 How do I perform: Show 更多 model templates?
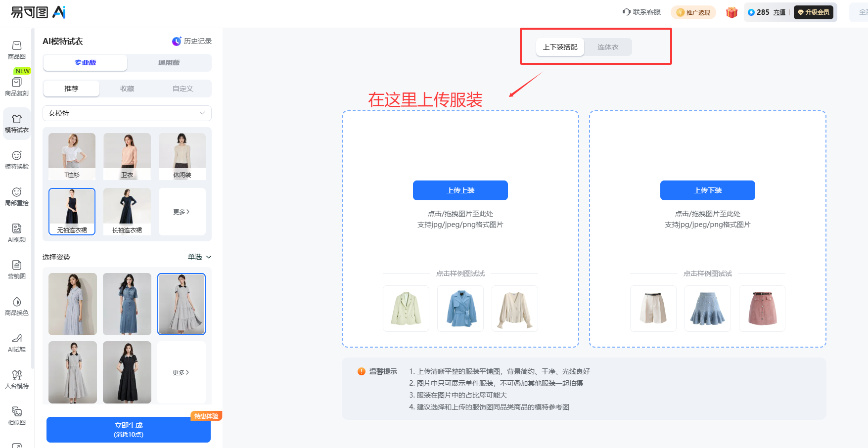(182, 212)
